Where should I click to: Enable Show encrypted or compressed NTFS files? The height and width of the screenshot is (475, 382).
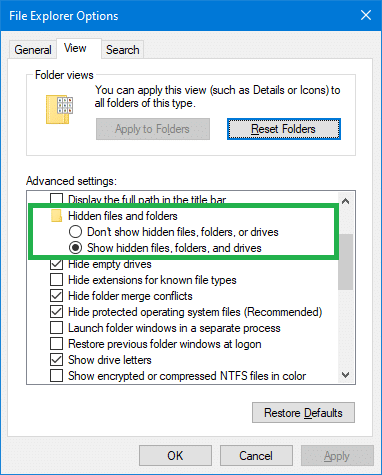pyautogui.click(x=56, y=376)
